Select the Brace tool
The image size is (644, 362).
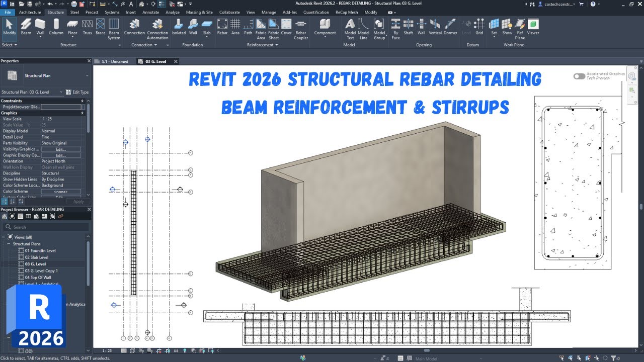101,27
